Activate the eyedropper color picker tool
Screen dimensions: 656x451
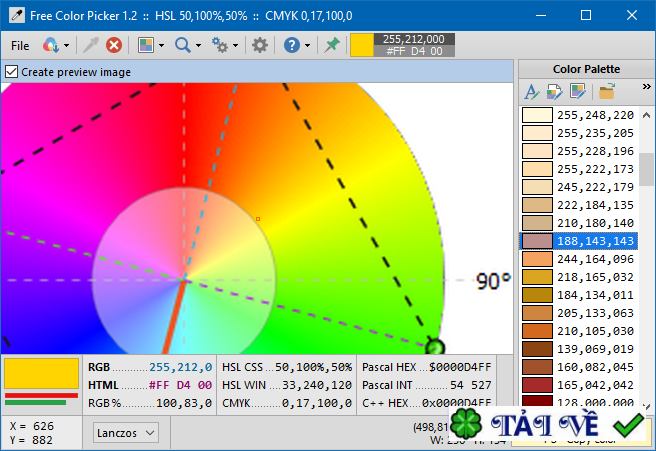point(91,45)
